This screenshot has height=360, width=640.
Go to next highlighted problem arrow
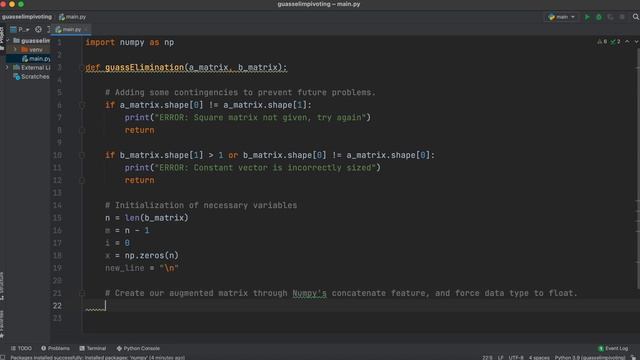[636, 42]
